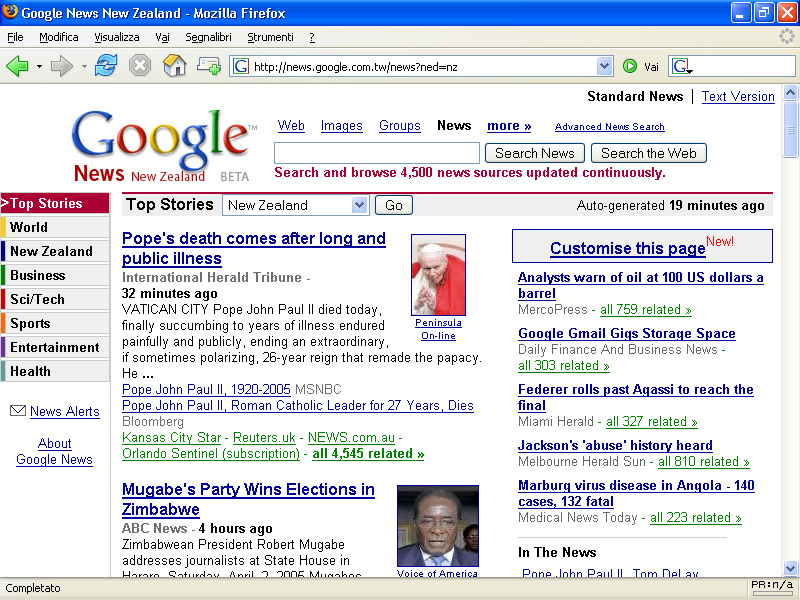Expand the address bar URL dropdown
The width and height of the screenshot is (800, 600).
click(605, 66)
